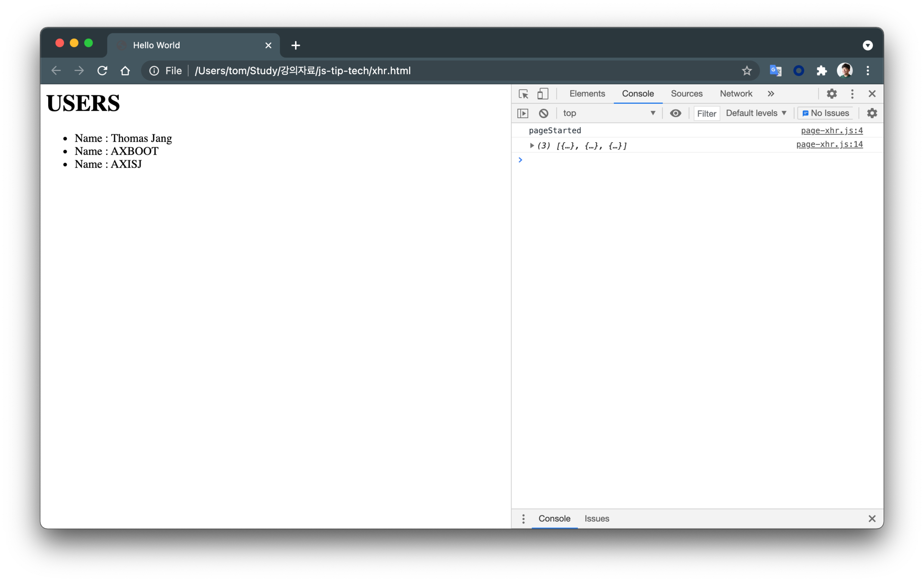Viewport: 924px width, 582px height.
Task: Click the live expression eye icon
Action: [x=675, y=113]
